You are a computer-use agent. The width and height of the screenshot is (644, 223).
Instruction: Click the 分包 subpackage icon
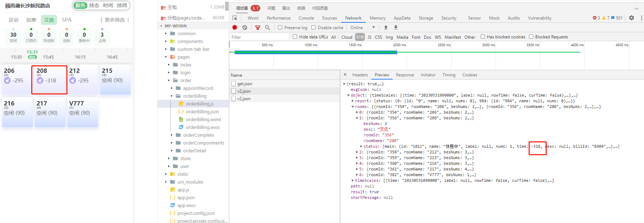click(163, 18)
